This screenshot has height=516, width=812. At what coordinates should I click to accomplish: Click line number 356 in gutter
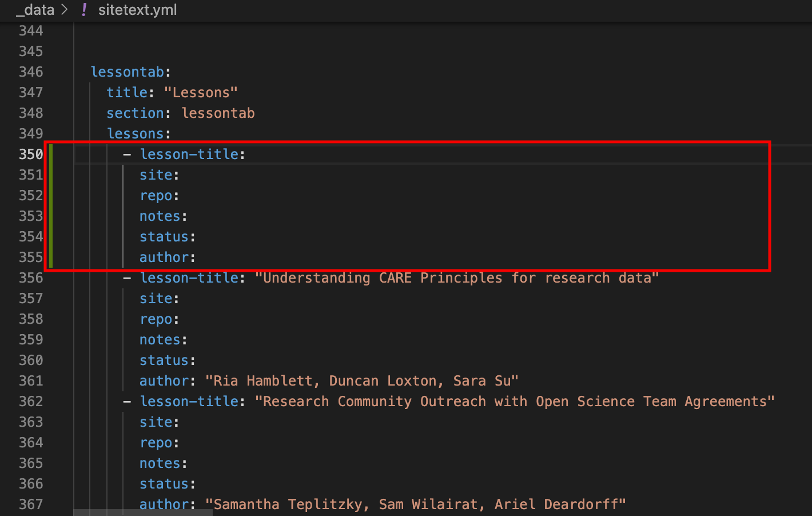pyautogui.click(x=31, y=278)
